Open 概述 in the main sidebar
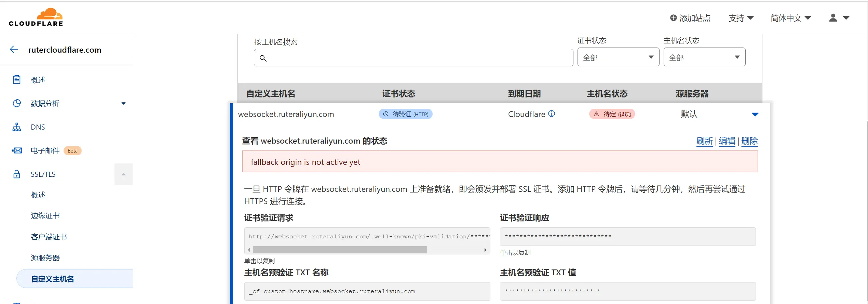Viewport: 868px width, 304px height. click(x=38, y=80)
